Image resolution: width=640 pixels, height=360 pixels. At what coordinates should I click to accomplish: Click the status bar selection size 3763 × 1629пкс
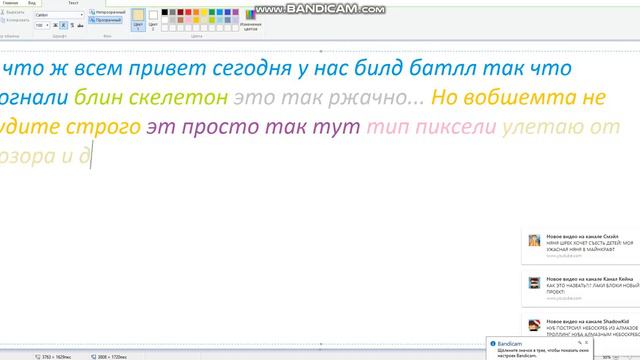53,357
